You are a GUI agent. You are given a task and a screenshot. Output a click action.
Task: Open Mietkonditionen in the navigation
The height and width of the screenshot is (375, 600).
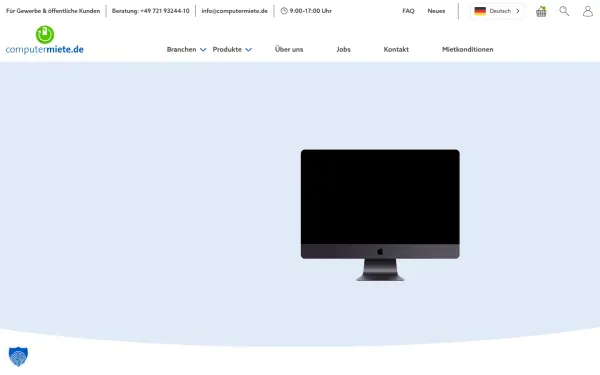[468, 49]
